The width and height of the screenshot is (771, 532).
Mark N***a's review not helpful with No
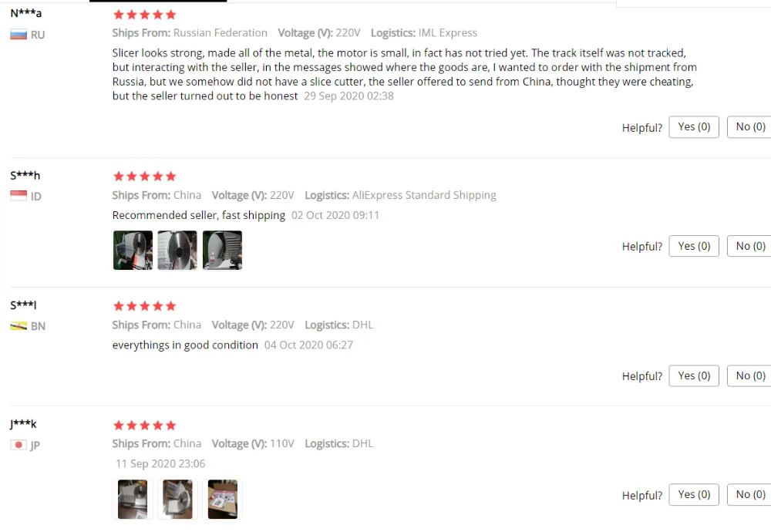750,127
